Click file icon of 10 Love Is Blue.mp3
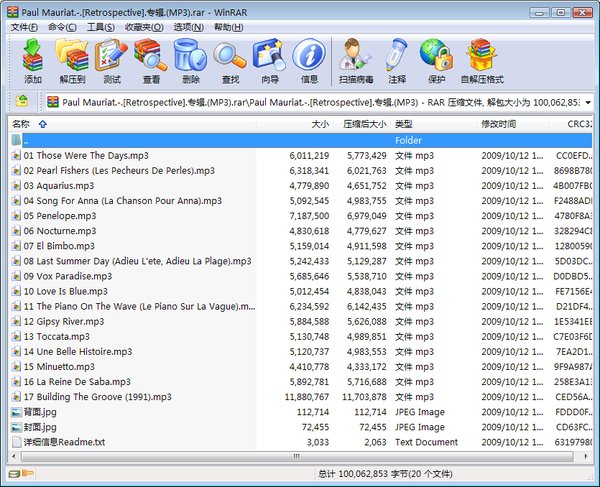The width and height of the screenshot is (600, 487). coord(16,291)
